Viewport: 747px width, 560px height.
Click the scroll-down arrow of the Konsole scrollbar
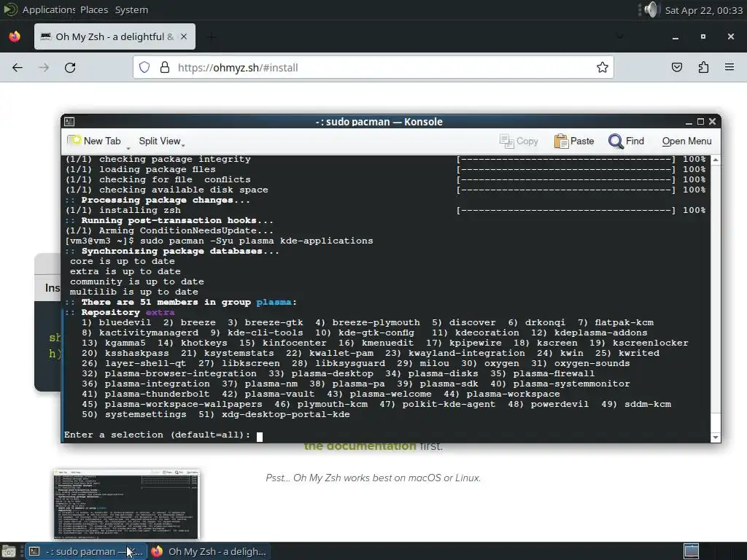pyautogui.click(x=716, y=437)
